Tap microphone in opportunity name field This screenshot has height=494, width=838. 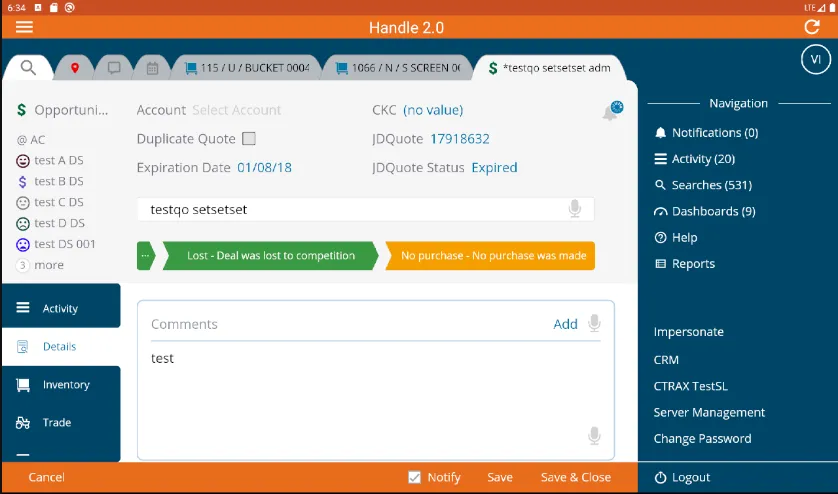coord(575,209)
